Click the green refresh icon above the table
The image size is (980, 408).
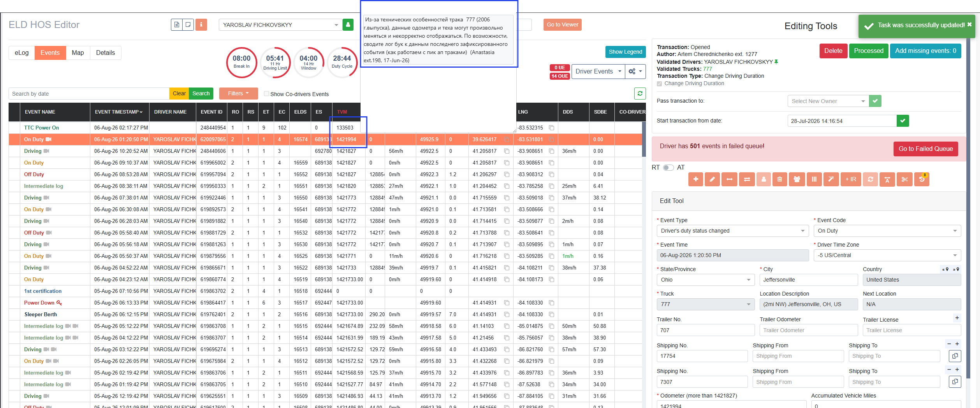(640, 93)
